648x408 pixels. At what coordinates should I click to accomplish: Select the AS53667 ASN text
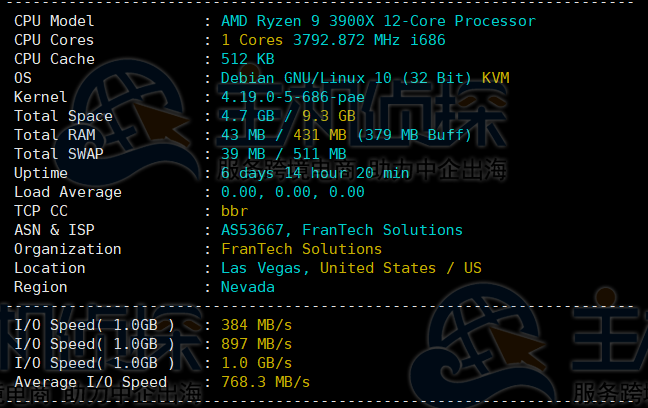coord(256,230)
